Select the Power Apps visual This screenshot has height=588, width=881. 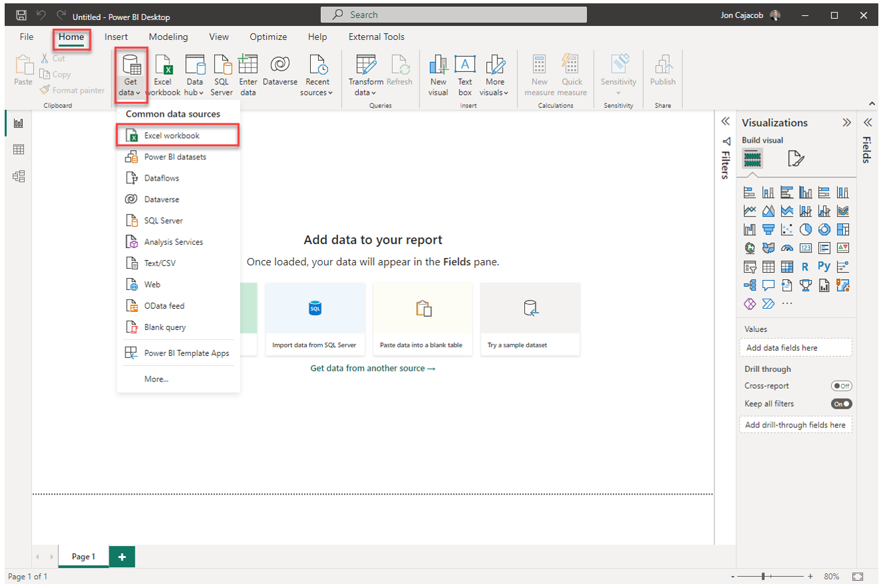pyautogui.click(x=750, y=304)
